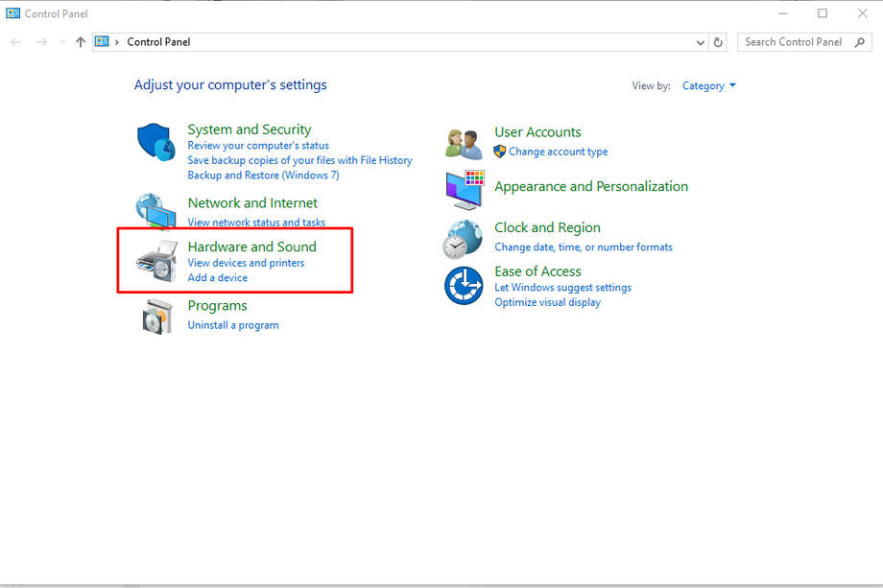
Task: Open View devices and printers link
Action: pyautogui.click(x=246, y=263)
